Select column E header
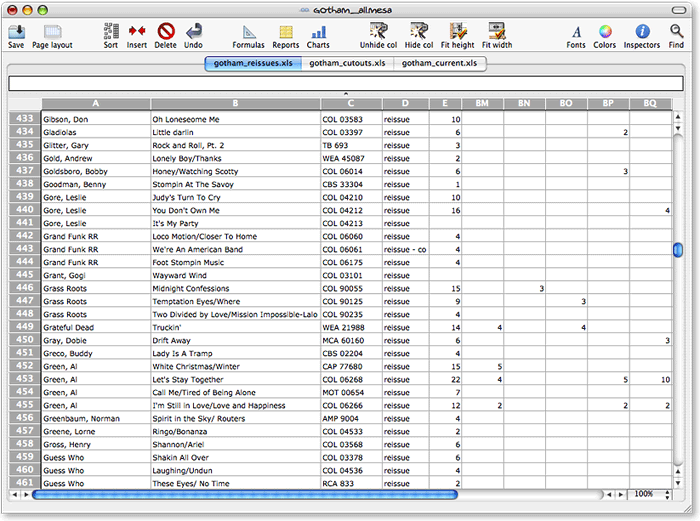700x521 pixels. (x=445, y=104)
